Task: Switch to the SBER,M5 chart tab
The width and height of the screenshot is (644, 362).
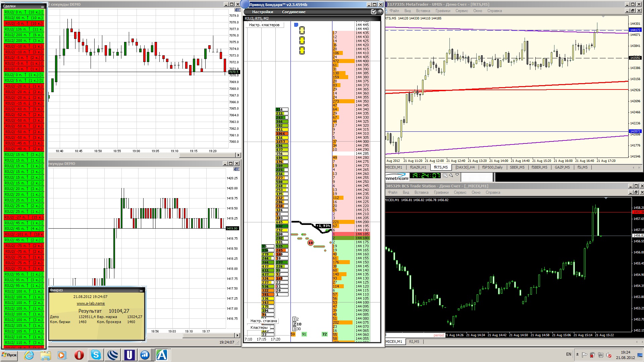Action: click(x=517, y=167)
